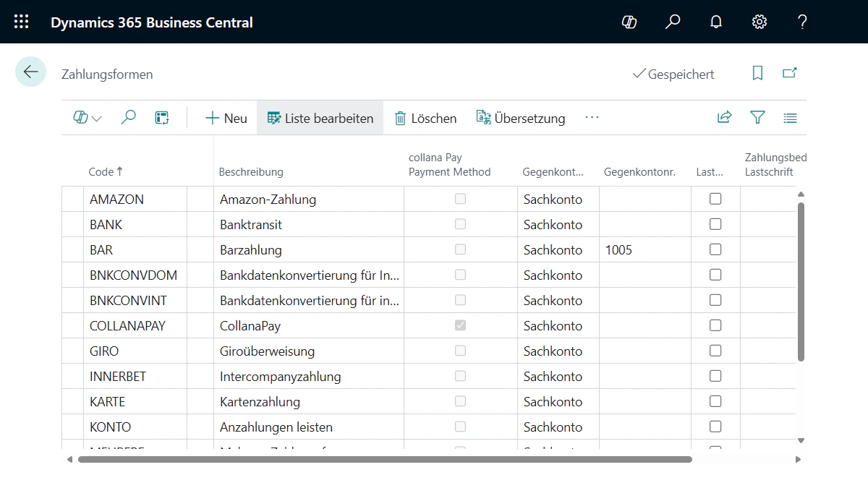Click the analysis mode icon in the toolbar

(162, 117)
